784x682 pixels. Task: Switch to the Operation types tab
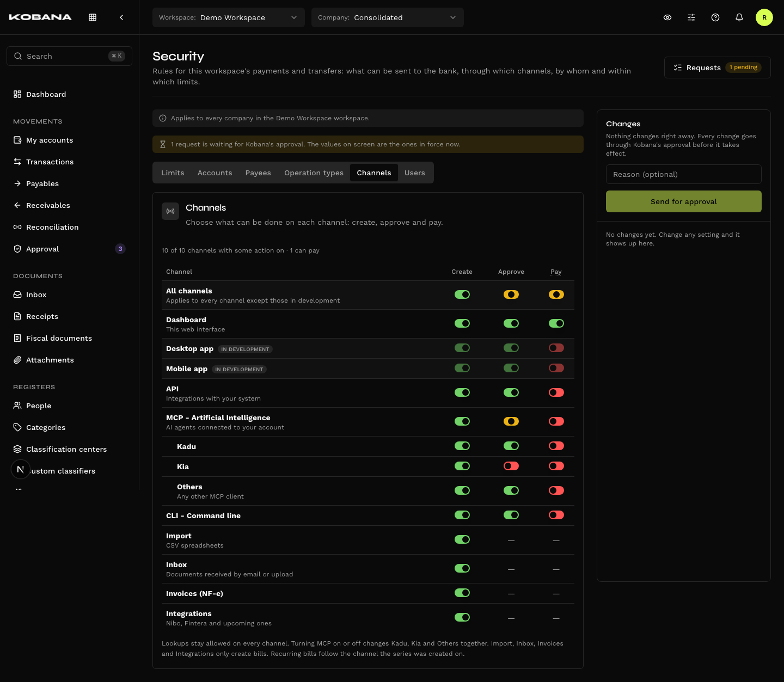tap(314, 173)
